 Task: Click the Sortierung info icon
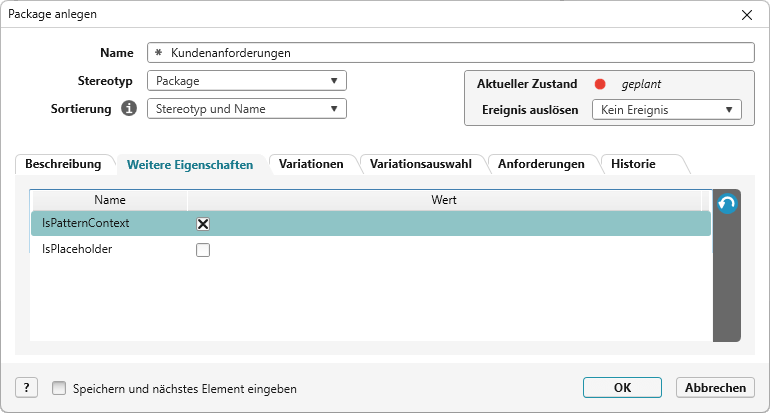click(129, 108)
